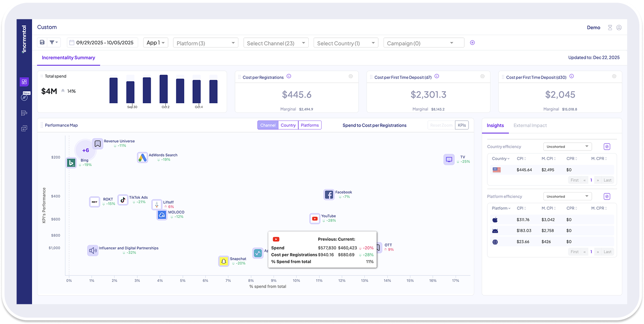The width and height of the screenshot is (644, 324).
Task: Click the Facebook channel bubble
Action: click(329, 195)
